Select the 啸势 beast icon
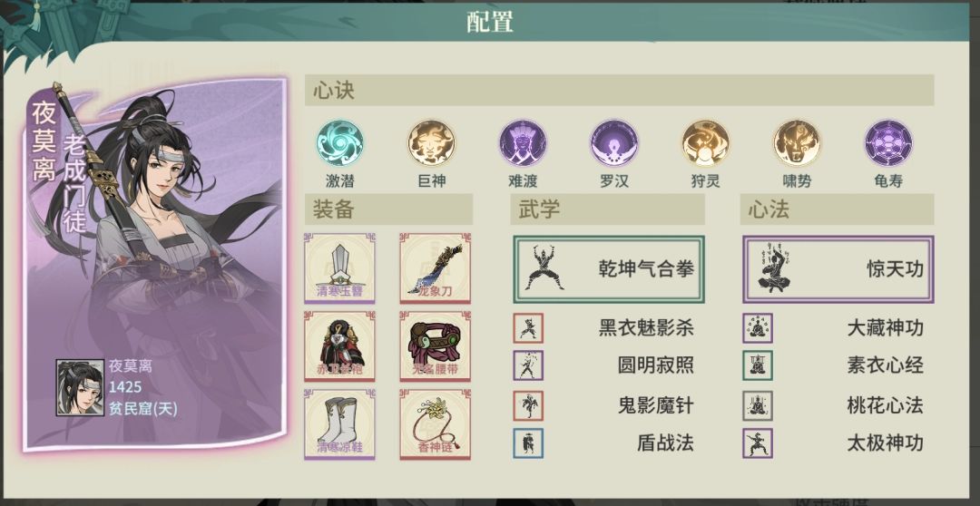Viewport: 980px width, 506px height. [797, 143]
